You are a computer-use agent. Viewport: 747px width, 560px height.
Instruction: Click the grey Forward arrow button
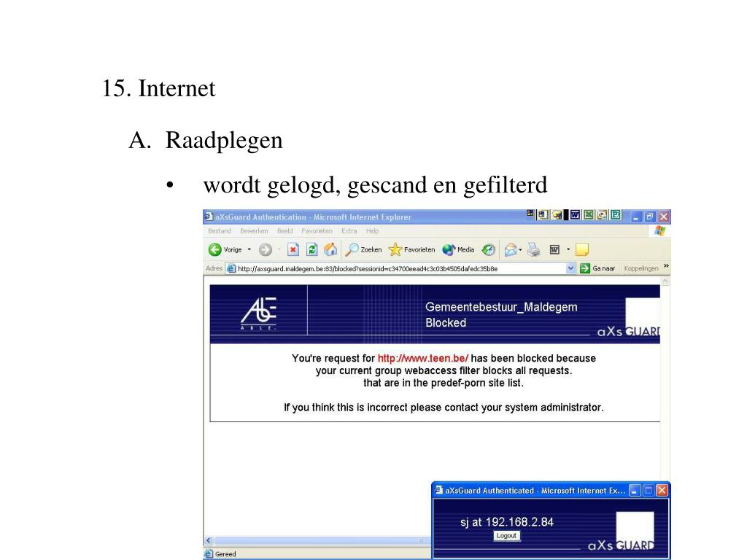(x=266, y=249)
